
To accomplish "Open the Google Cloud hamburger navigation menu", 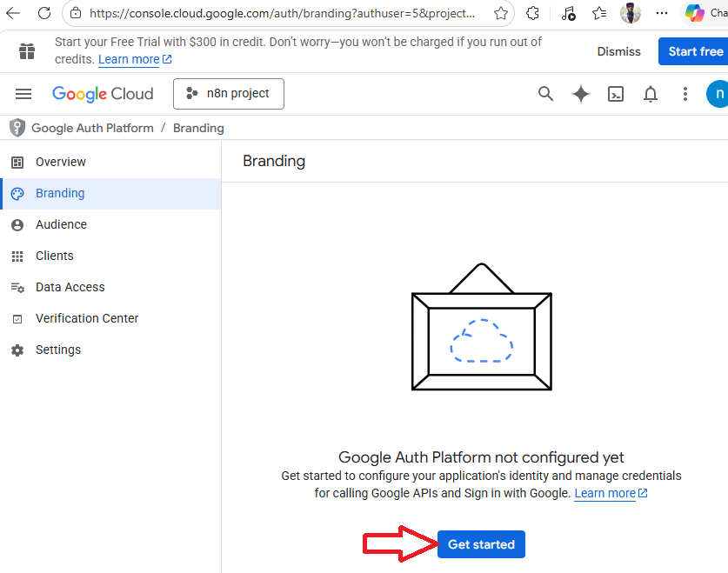I will click(23, 94).
